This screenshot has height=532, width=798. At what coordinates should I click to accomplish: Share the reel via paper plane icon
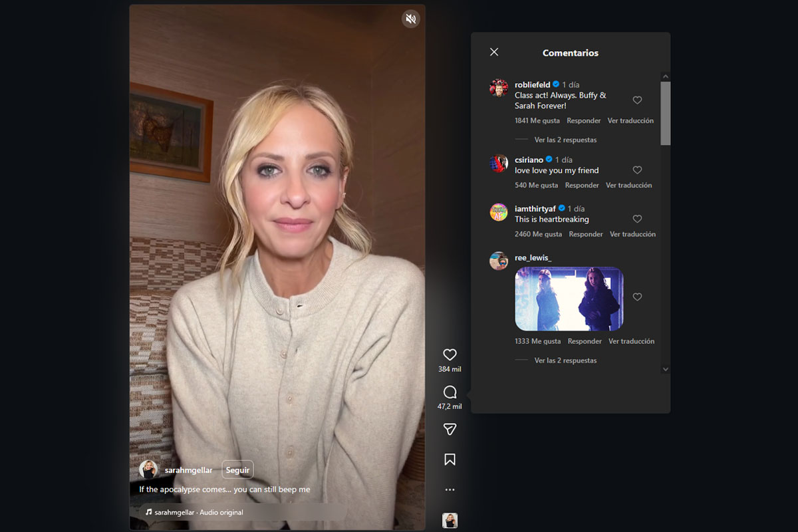tap(450, 430)
